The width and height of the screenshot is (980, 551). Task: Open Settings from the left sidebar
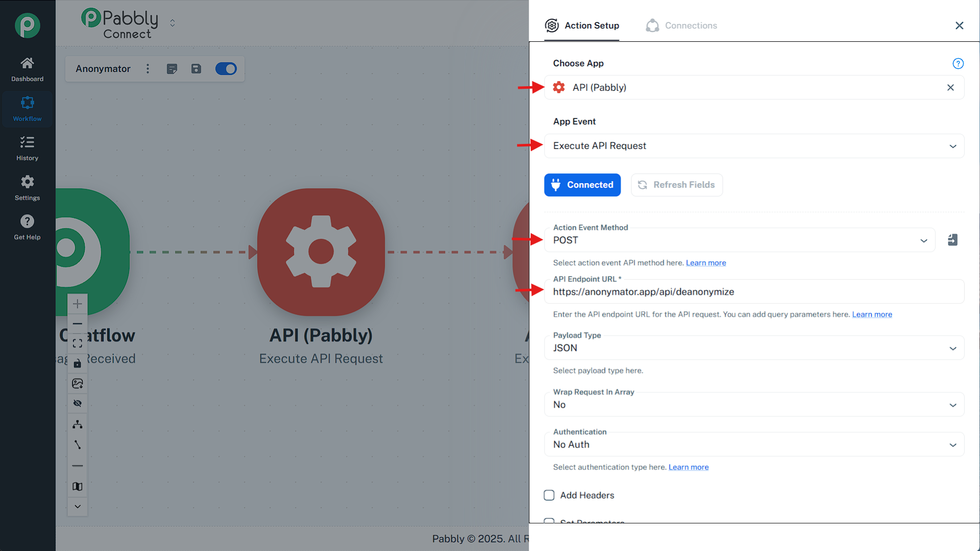(27, 188)
